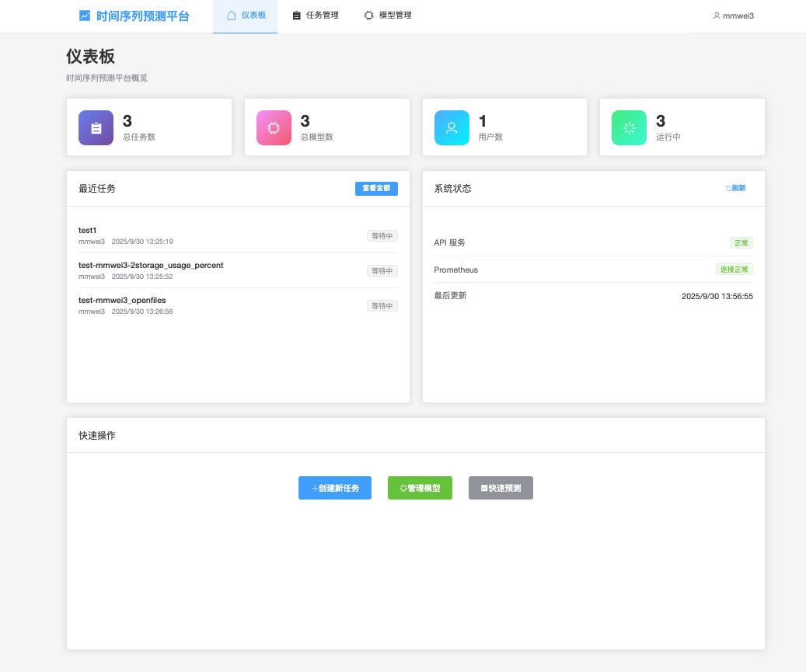Click the 总任务数 stat label
The height and width of the screenshot is (672, 806).
[x=139, y=138]
